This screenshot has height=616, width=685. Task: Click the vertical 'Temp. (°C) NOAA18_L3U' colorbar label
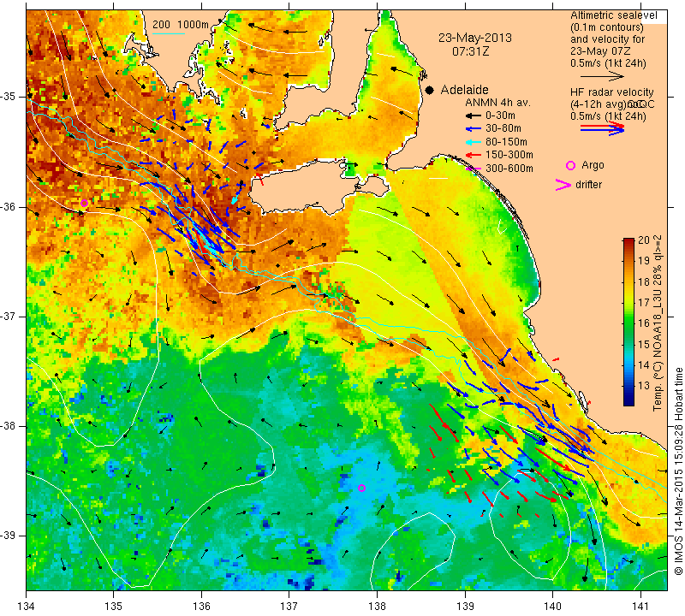coord(658,323)
